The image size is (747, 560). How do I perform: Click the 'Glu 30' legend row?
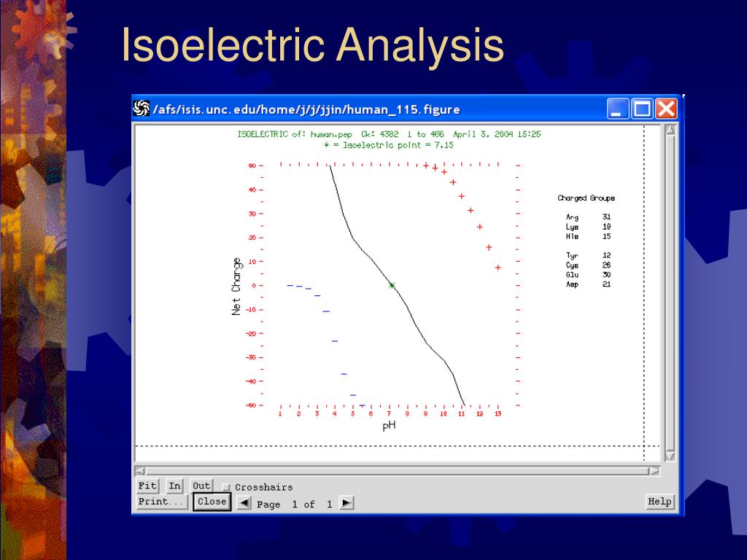[x=588, y=275]
